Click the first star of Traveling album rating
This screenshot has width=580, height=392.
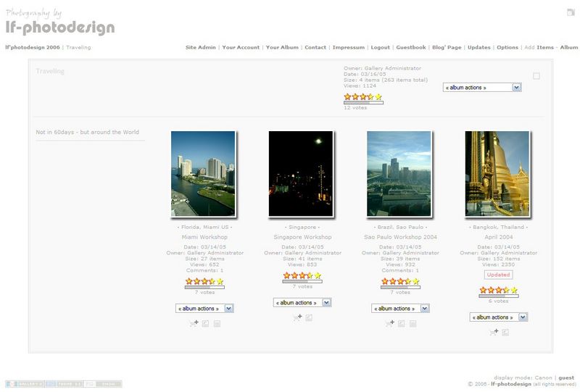tap(347, 96)
